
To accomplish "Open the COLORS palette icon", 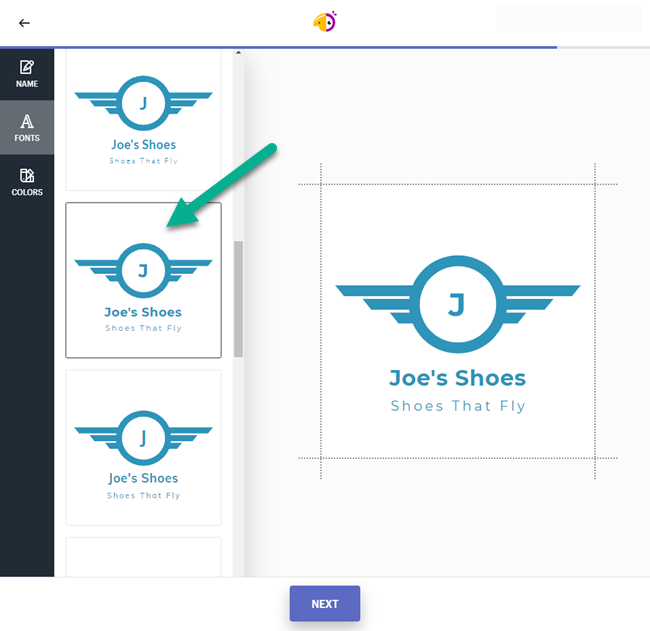I will click(x=27, y=176).
